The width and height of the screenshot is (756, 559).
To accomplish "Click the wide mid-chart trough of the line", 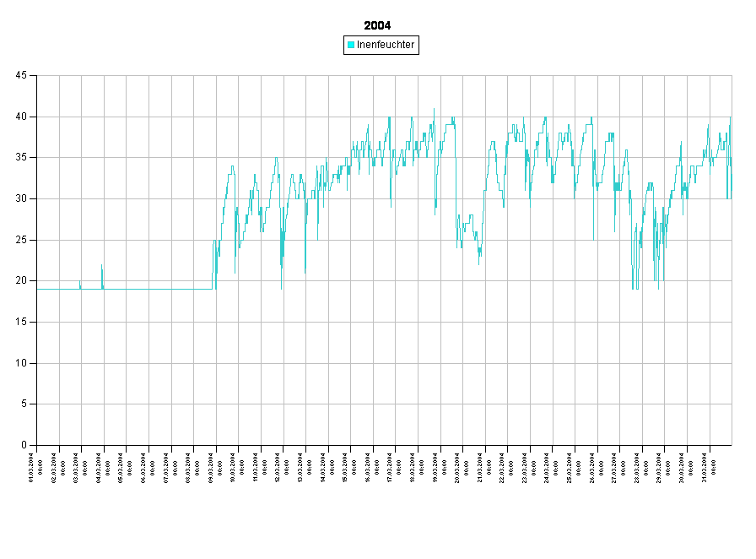I will (468, 232).
